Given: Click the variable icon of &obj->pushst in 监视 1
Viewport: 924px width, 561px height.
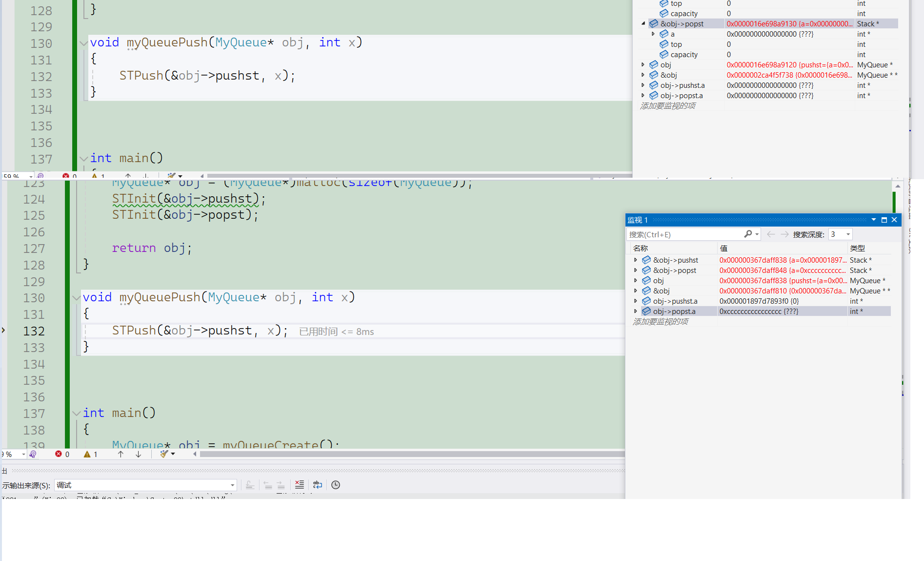Looking at the screenshot, I should click(x=646, y=260).
